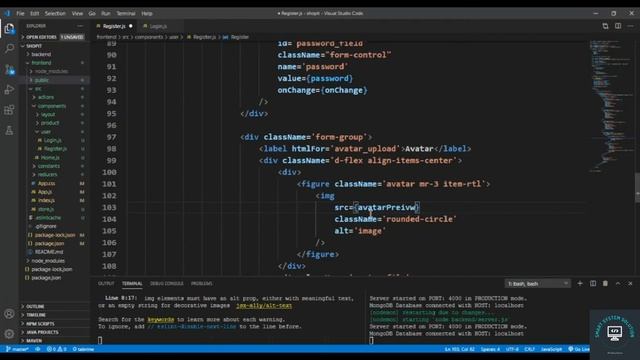Select the Register.js editor tab
Viewport: 640px width, 360px height.
click(114, 26)
